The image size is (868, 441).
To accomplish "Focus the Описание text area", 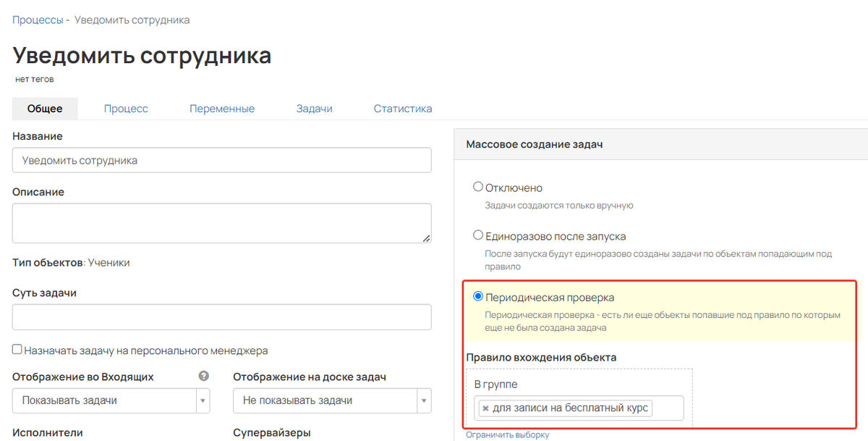I will point(221,222).
